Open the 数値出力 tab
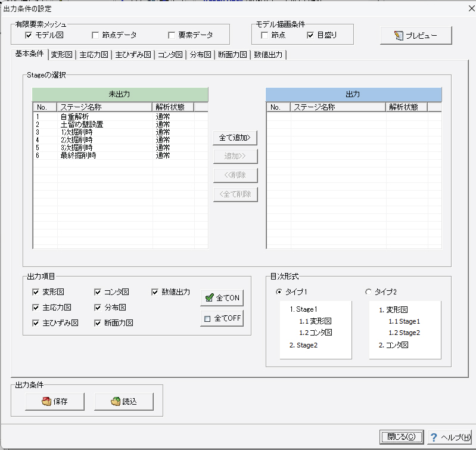476x450 pixels. (x=268, y=55)
